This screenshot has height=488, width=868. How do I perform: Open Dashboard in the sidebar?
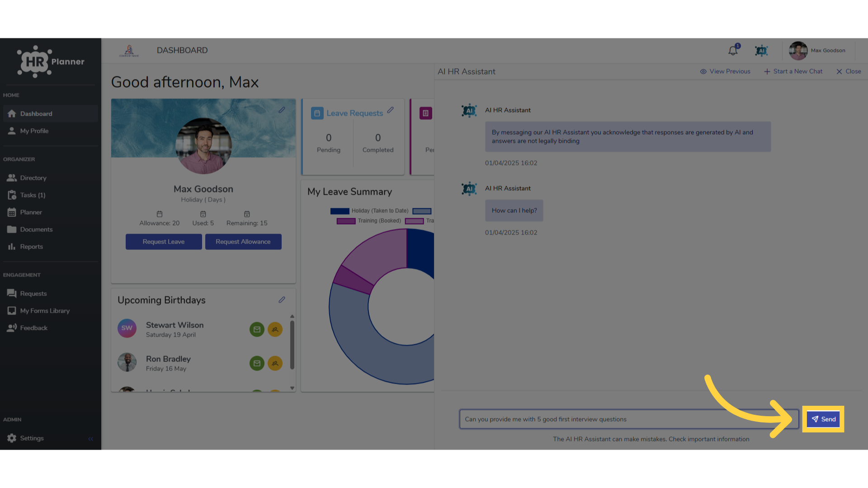point(51,114)
